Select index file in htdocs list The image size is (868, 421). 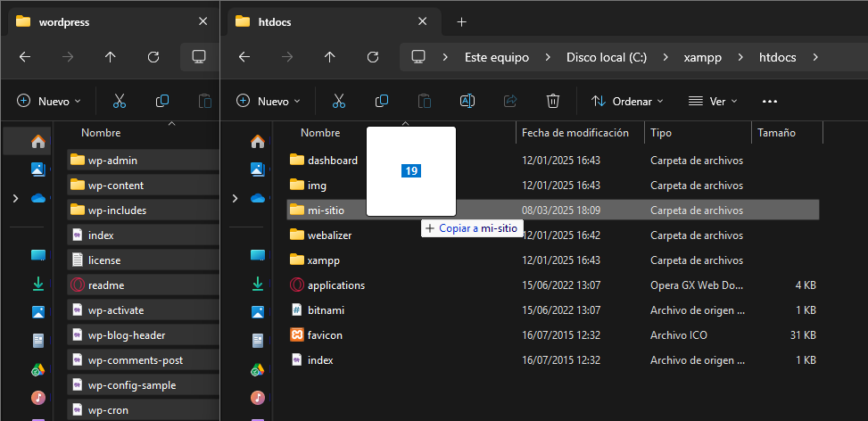pyautogui.click(x=554, y=360)
